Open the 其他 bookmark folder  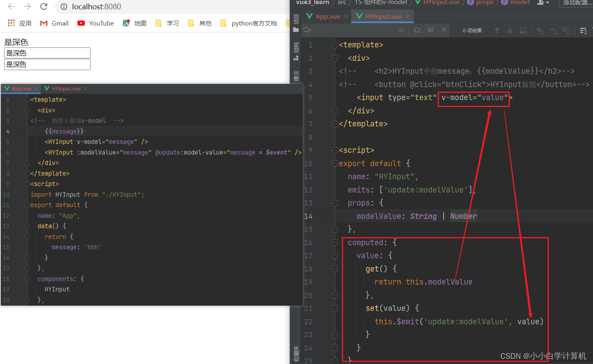(x=200, y=23)
